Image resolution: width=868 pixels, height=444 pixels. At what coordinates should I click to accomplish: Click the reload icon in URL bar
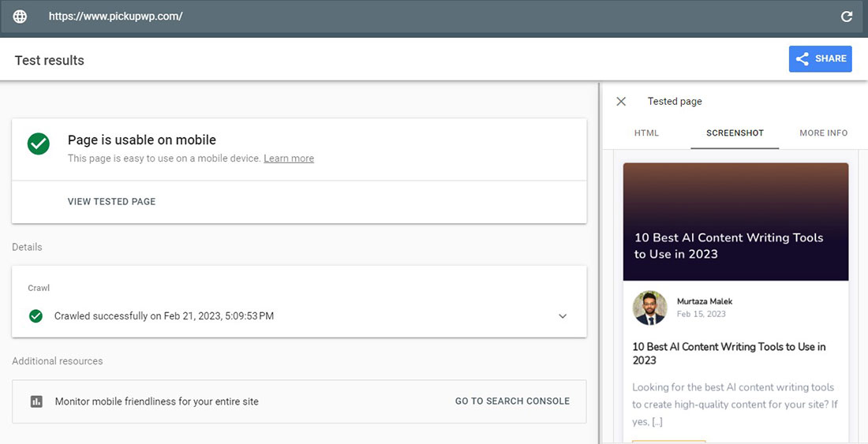click(847, 17)
